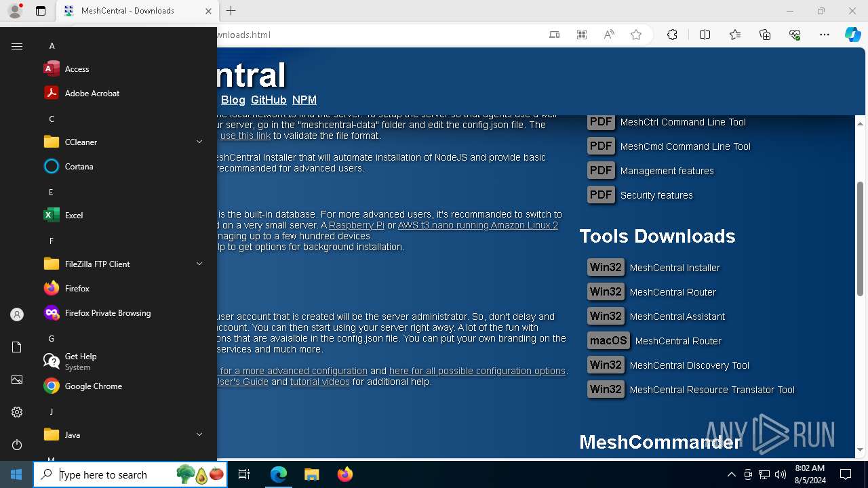Follow the Raspberry Pi link
Image resolution: width=868 pixels, height=488 pixels.
[x=357, y=225]
